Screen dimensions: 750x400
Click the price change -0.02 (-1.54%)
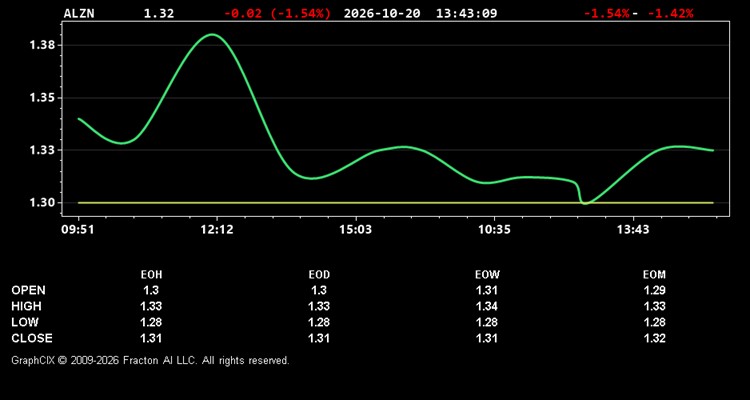(277, 13)
